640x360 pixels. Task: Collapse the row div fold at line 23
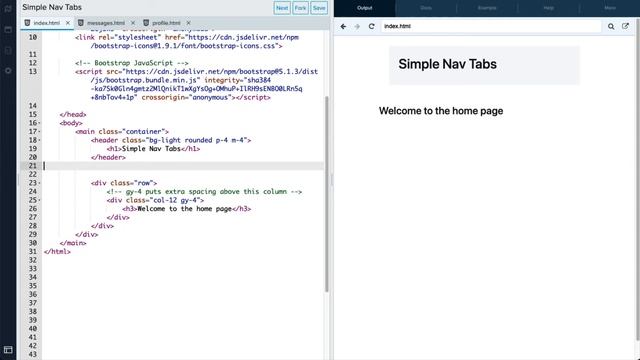(x=40, y=183)
